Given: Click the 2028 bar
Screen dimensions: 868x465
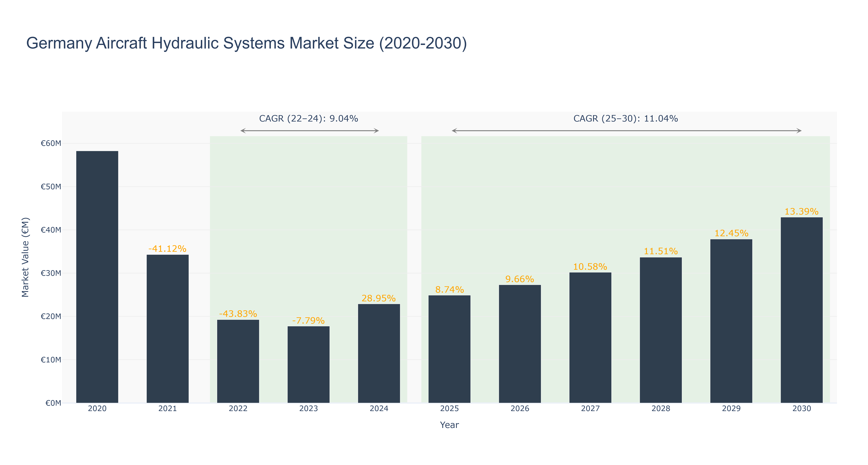Looking at the screenshot, I should (660, 330).
